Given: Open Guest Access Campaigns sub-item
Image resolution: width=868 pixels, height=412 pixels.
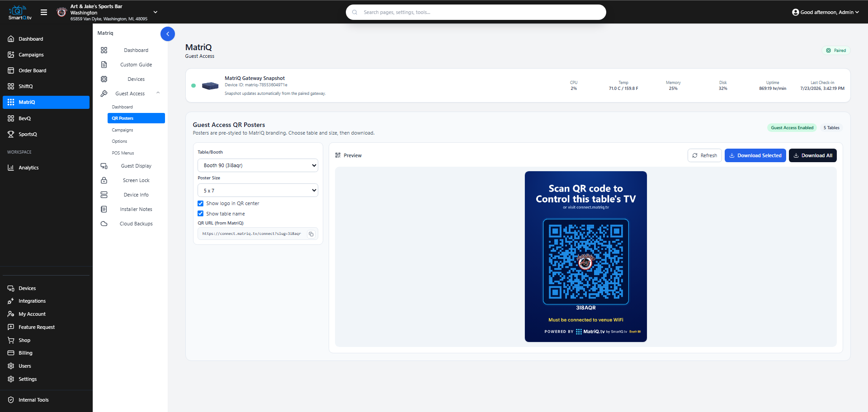Looking at the screenshot, I should click(x=136, y=130).
